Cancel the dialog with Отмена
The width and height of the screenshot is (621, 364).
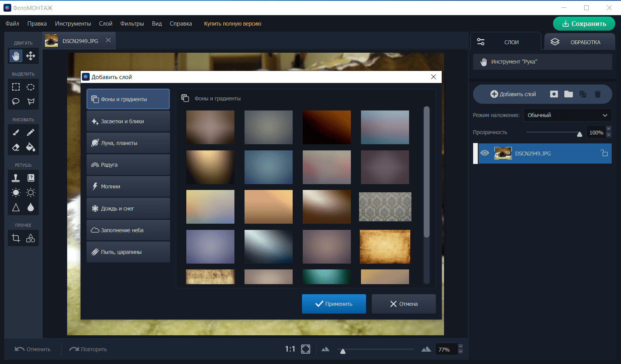point(404,304)
